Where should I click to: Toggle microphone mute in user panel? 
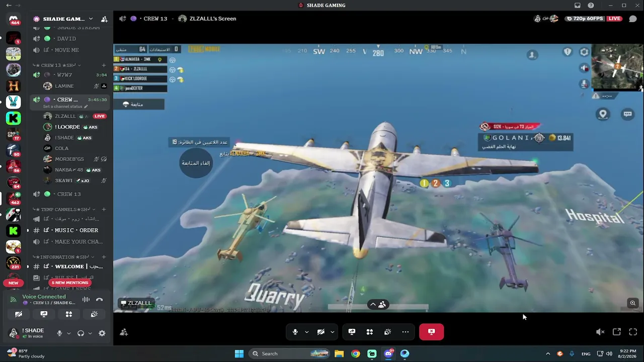(x=59, y=333)
